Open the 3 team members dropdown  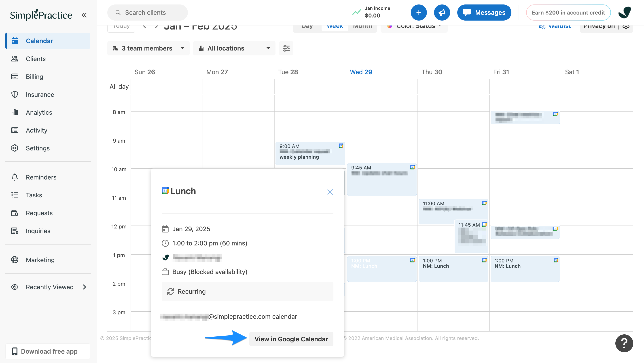(148, 48)
